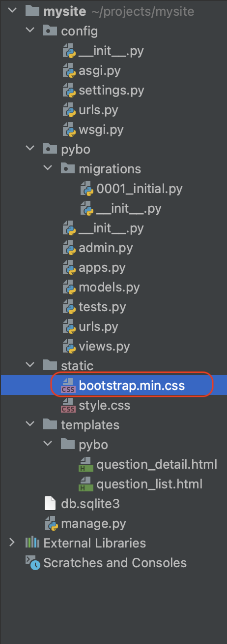Select External Libraries label
The height and width of the screenshot is (644, 227).
tap(95, 543)
